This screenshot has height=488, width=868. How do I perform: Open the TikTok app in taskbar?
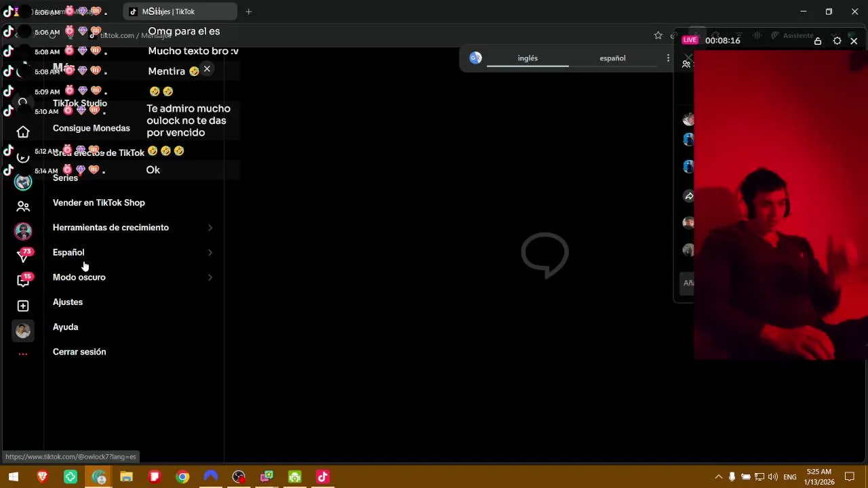[323, 477]
